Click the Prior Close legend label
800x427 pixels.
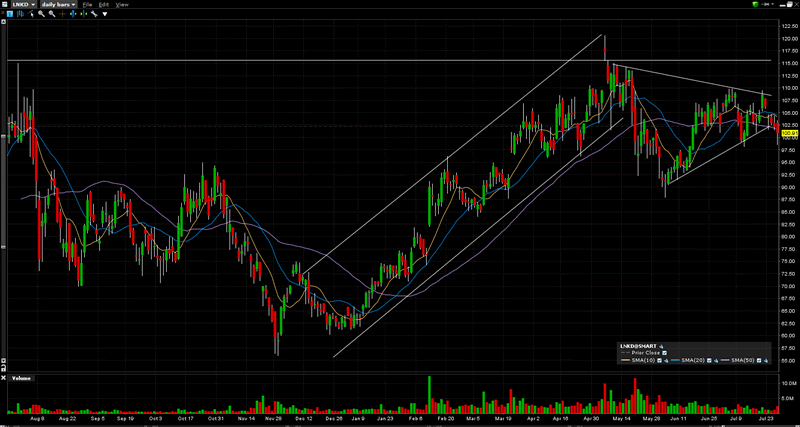pyautogui.click(x=645, y=353)
